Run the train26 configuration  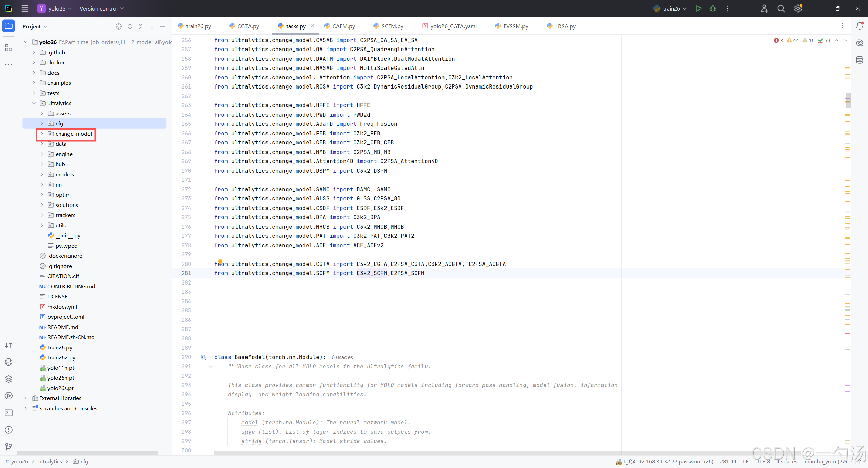point(698,8)
